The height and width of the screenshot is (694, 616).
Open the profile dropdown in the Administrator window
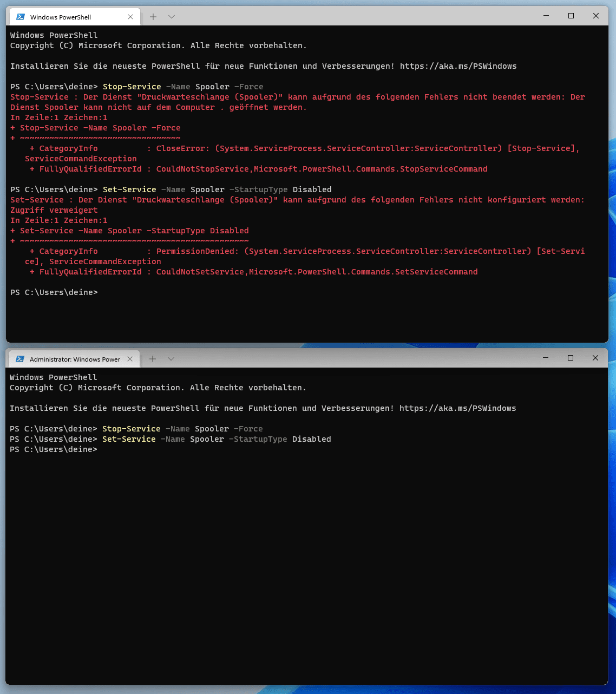171,359
